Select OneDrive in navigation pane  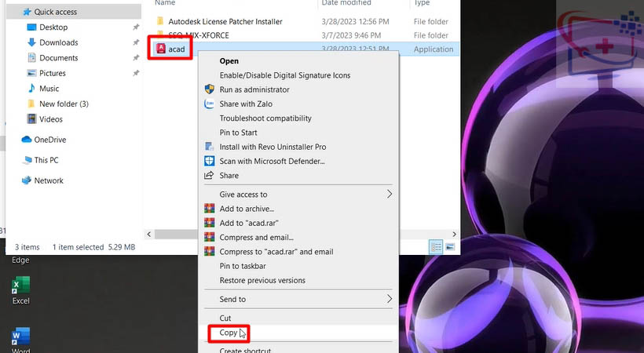[49, 140]
